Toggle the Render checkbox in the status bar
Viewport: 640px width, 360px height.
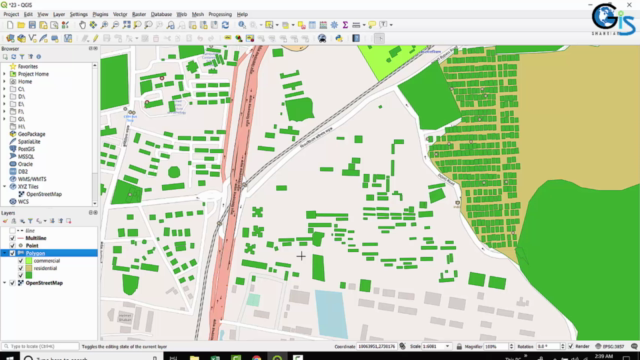(x=571, y=347)
